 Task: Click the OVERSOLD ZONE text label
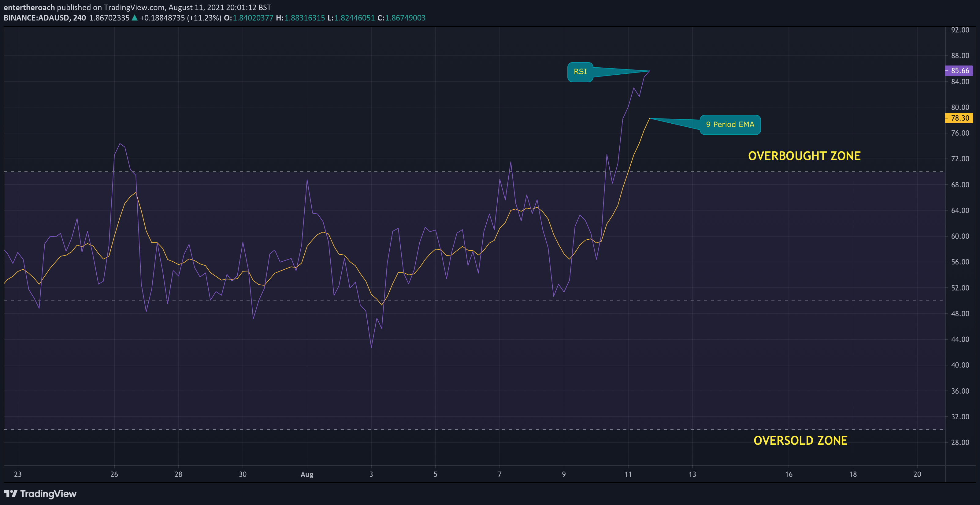pyautogui.click(x=800, y=441)
